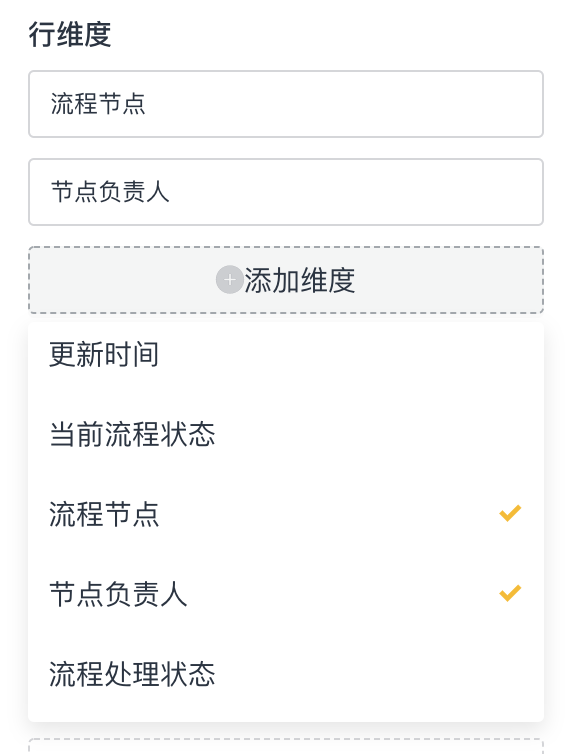This screenshot has width=572, height=754.
Task: Click the dashed box below the dropdown
Action: 286,746
